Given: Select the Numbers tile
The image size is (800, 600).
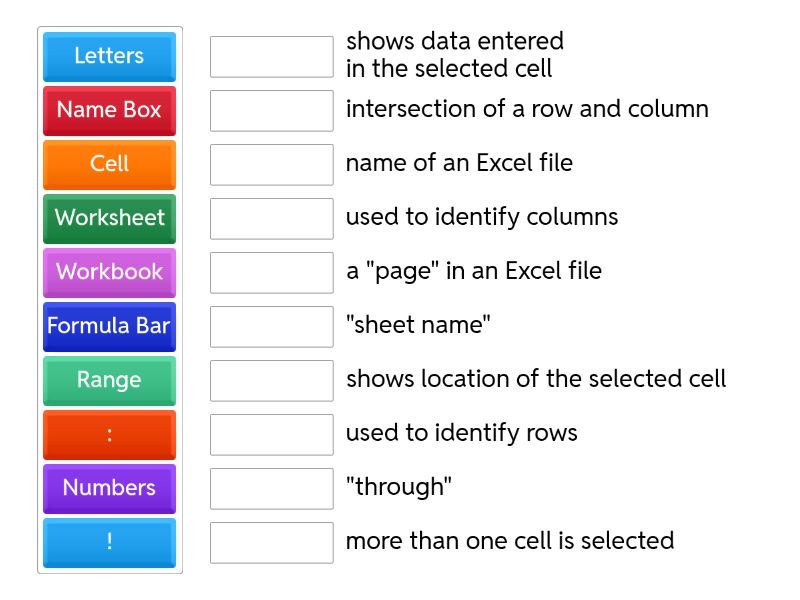Looking at the screenshot, I should [109, 488].
